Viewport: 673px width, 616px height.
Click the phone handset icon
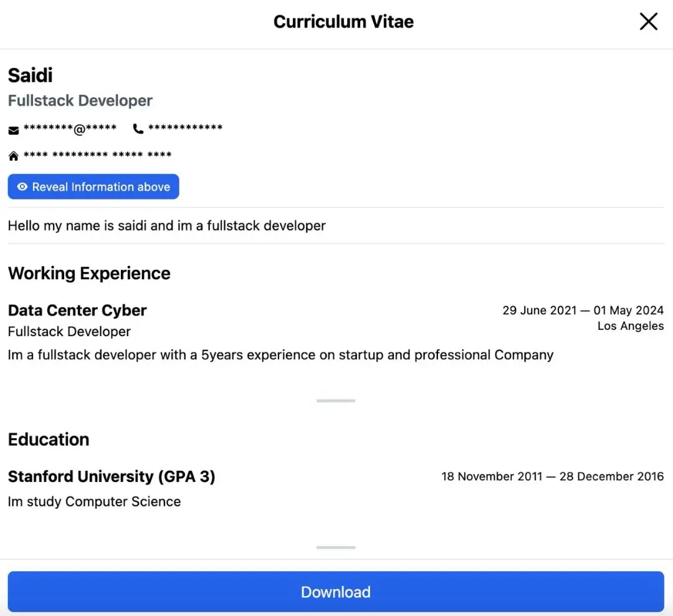point(138,129)
